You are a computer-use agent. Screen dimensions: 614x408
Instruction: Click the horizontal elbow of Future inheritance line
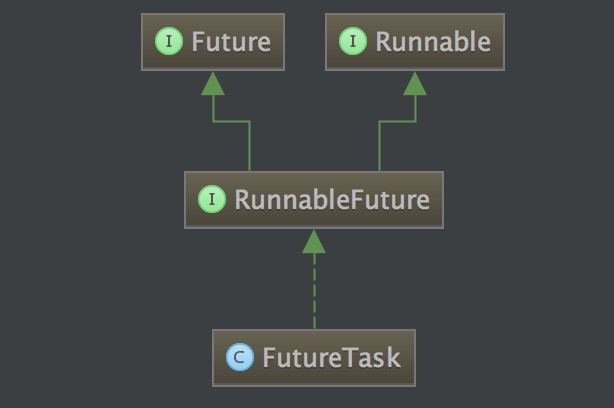tap(231, 121)
